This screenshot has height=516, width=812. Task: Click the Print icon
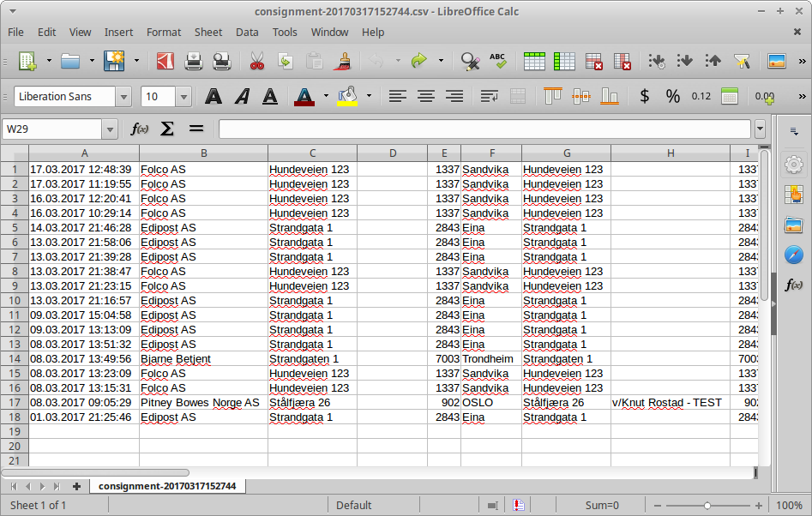click(x=194, y=61)
